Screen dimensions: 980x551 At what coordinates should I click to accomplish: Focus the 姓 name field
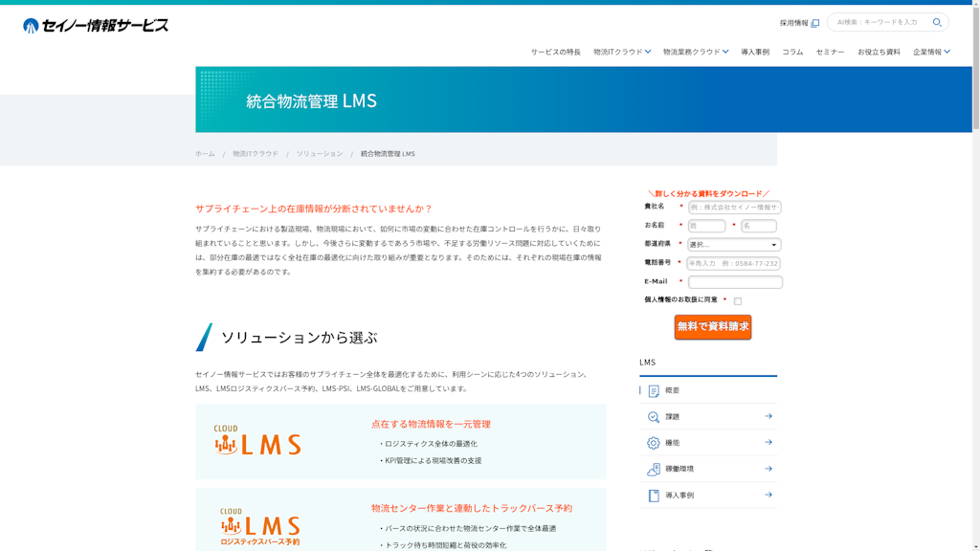click(x=707, y=226)
